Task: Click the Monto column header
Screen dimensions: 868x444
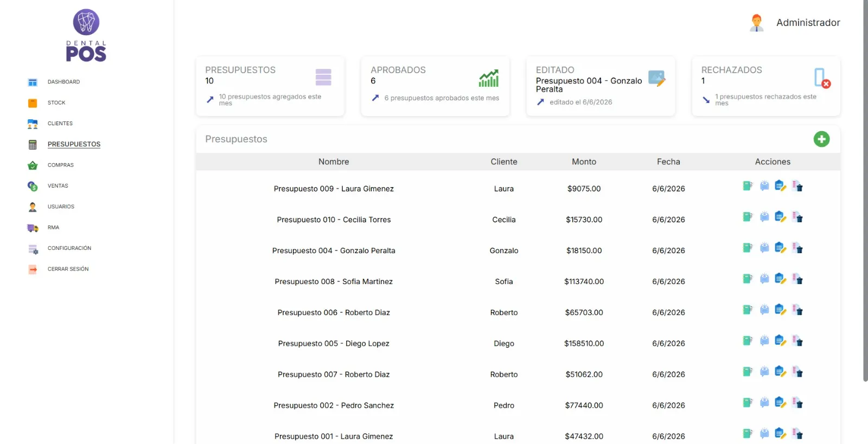Action: point(584,162)
